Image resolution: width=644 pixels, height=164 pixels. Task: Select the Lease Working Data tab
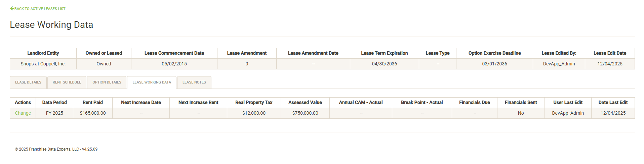(152, 82)
